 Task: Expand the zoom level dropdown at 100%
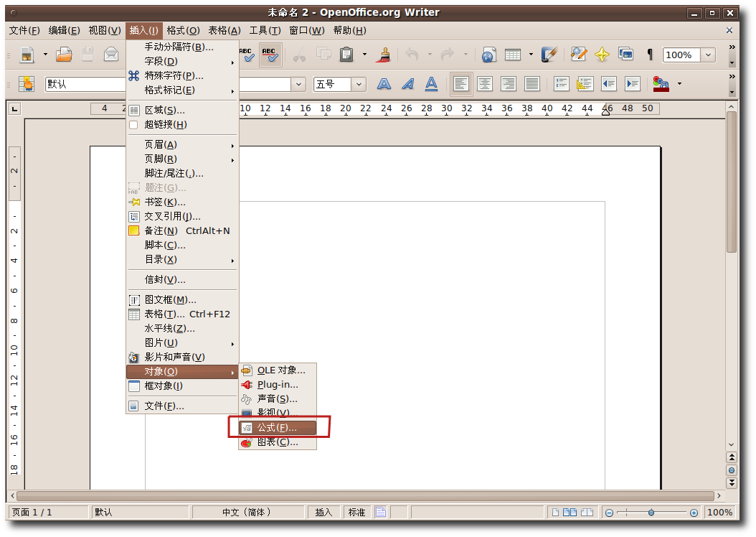tap(707, 54)
